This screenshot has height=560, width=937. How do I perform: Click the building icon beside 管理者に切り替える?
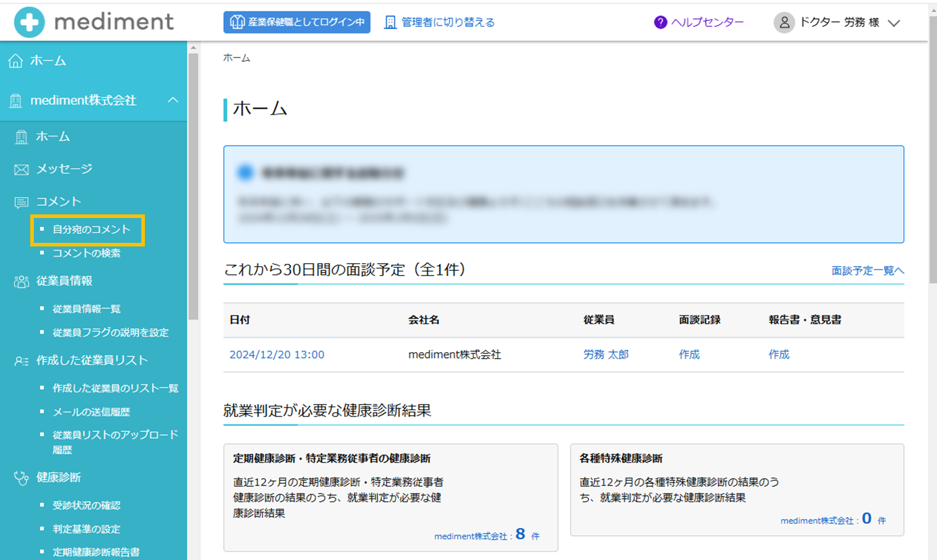click(390, 23)
